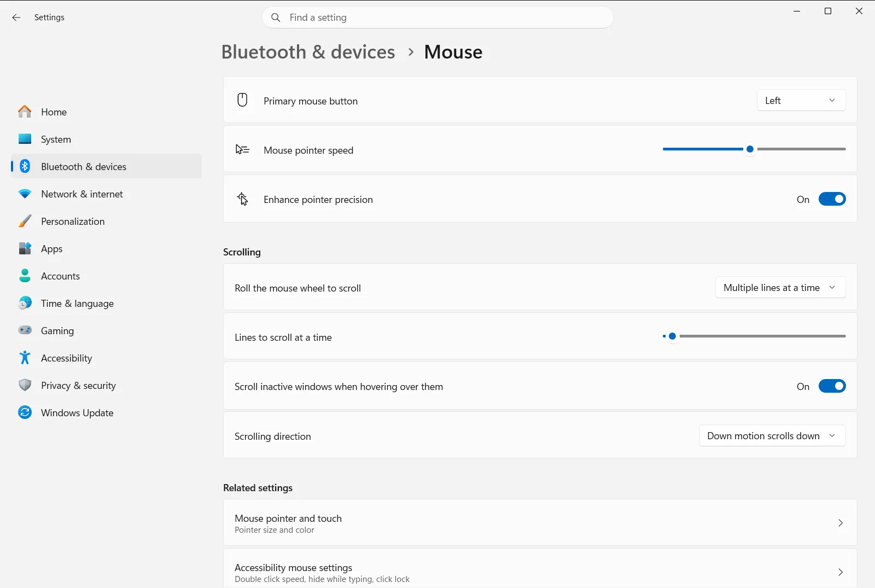Screen dimensions: 875x588
Task: Expand Accessibility mouse settings chevron
Action: 841,572
